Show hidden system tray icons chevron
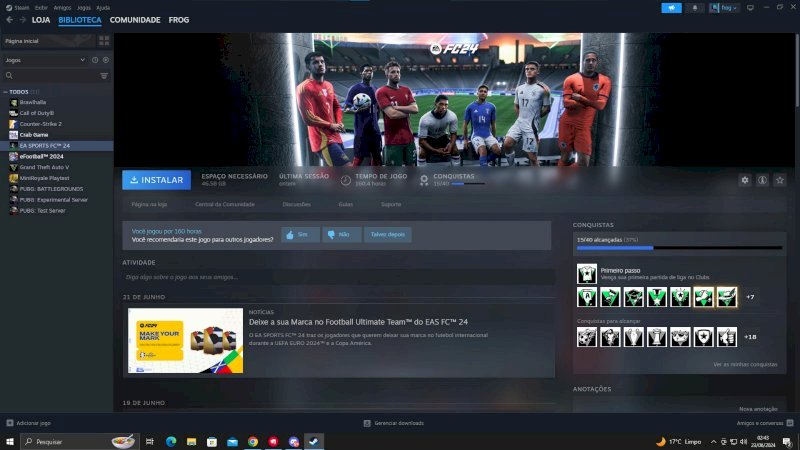 point(713,442)
